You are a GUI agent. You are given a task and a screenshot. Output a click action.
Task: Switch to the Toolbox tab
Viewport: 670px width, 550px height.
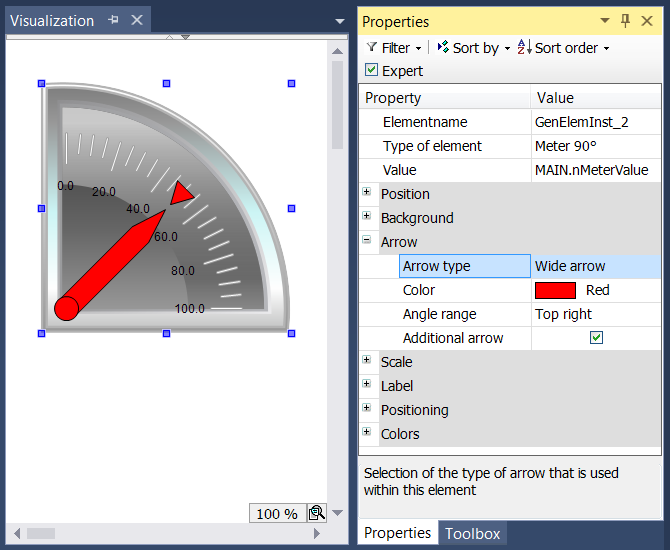[x=473, y=533]
